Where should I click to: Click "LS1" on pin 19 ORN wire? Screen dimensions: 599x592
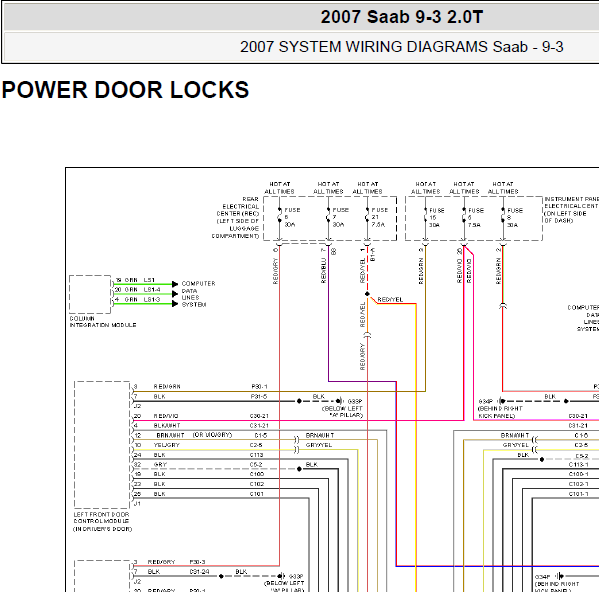tap(149, 280)
